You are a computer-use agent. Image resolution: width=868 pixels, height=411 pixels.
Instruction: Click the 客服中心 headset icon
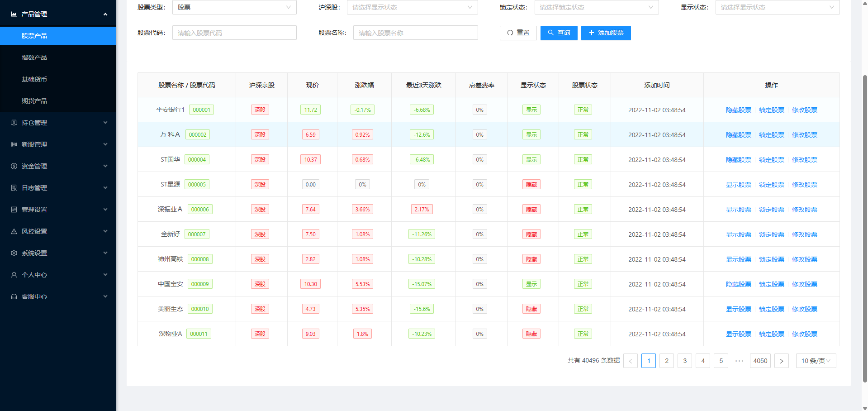(14, 296)
